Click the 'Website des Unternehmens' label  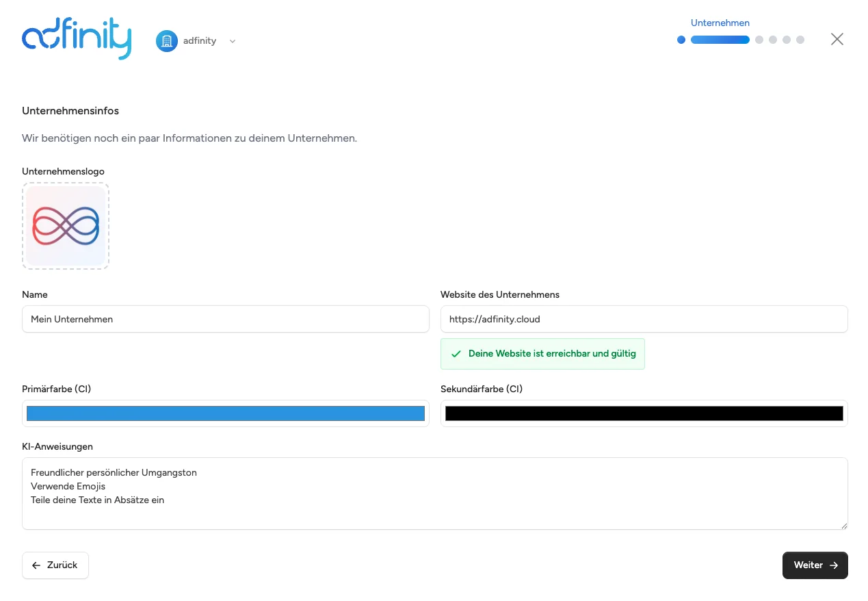point(500,294)
